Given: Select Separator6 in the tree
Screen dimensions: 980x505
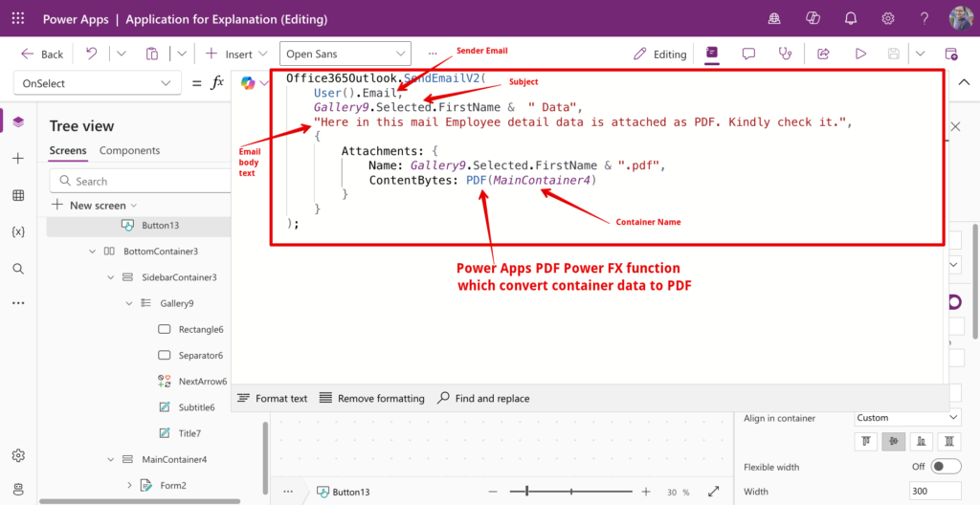Looking at the screenshot, I should click(201, 355).
